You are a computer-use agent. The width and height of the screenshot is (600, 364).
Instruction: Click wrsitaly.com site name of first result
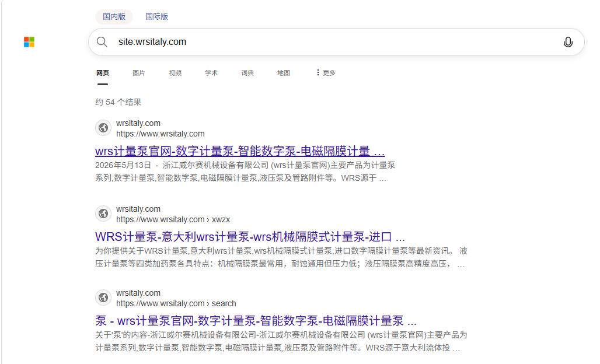pyautogui.click(x=138, y=124)
